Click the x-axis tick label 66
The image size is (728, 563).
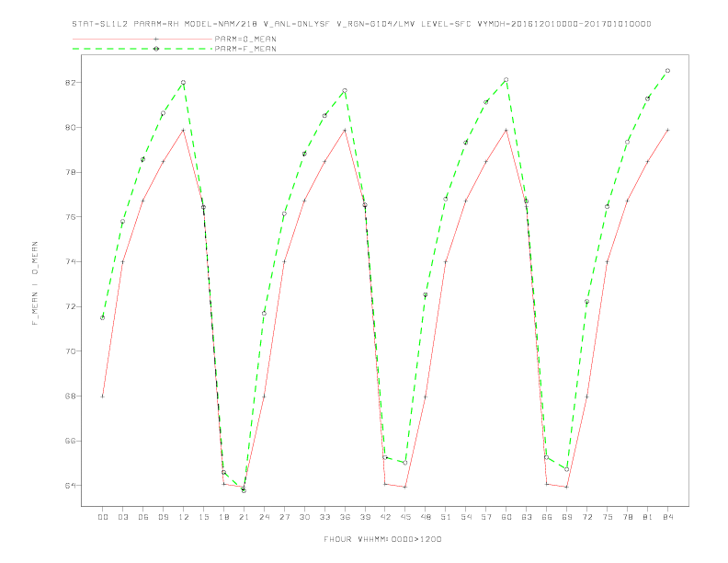547,517
